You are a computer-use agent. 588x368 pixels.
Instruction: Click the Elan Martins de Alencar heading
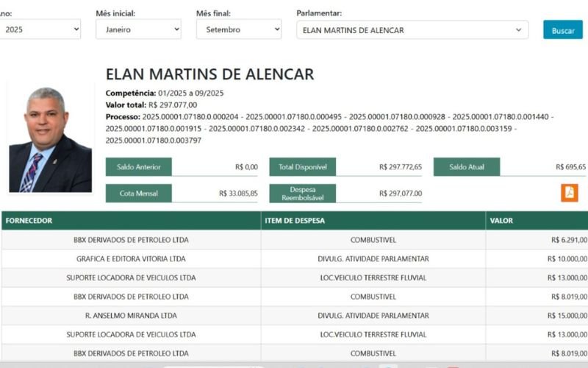[209, 74]
